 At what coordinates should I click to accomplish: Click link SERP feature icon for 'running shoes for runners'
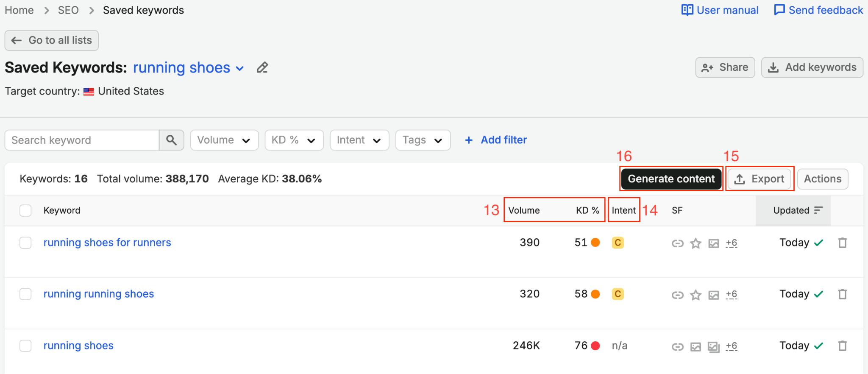tap(678, 243)
